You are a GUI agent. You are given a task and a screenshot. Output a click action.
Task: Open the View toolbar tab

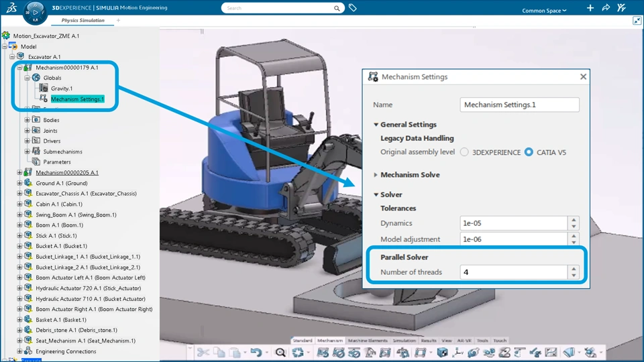(x=447, y=341)
